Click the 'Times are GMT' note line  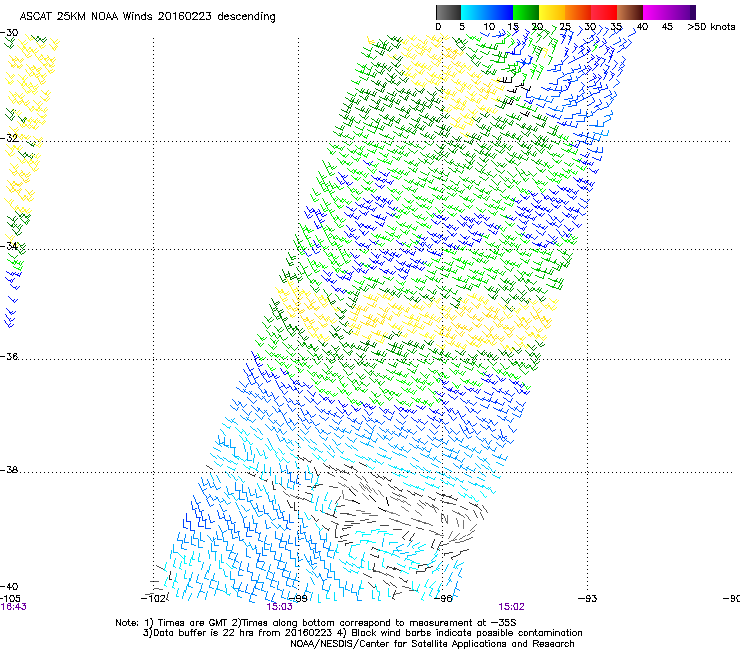(316, 623)
